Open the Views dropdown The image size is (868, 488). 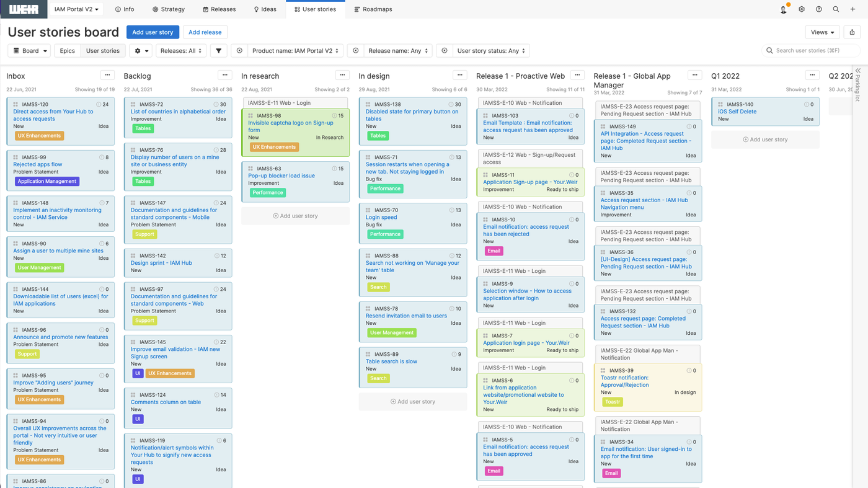(823, 32)
